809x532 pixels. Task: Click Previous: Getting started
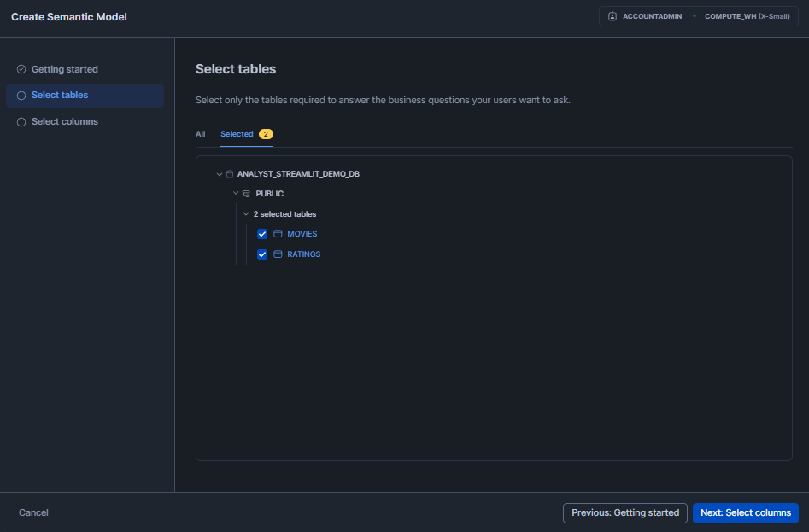point(624,512)
